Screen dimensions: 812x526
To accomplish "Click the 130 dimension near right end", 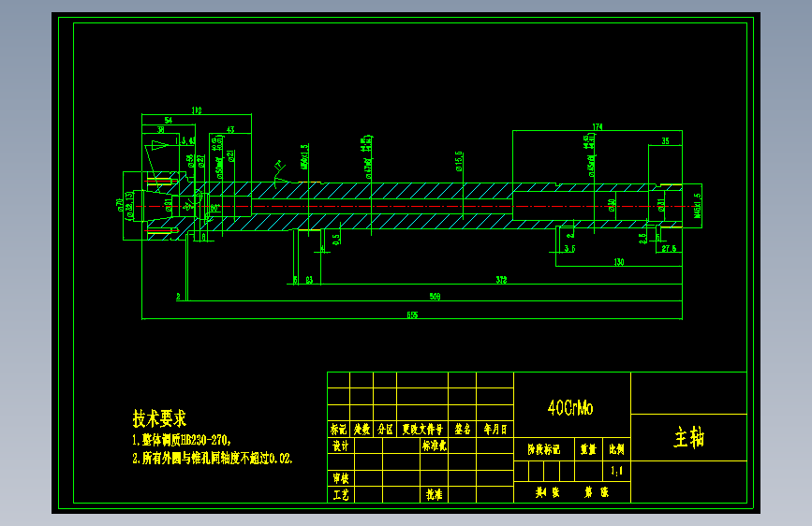I will point(619,262).
